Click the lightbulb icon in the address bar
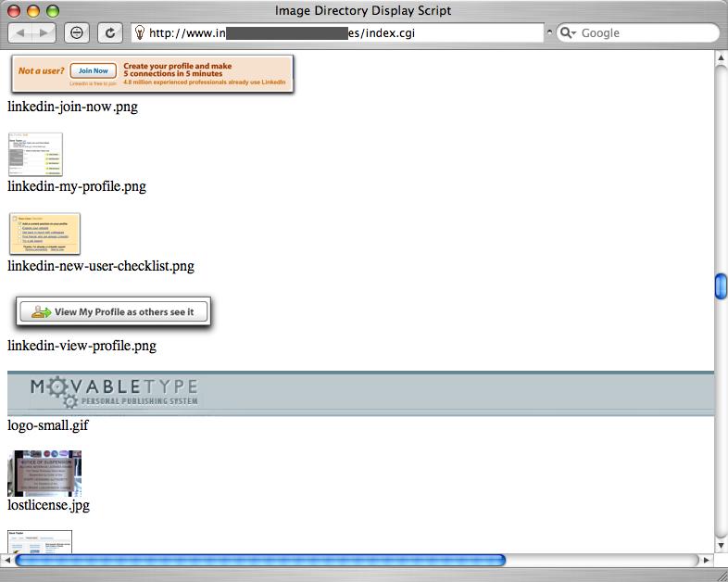728x582 pixels. point(139,32)
